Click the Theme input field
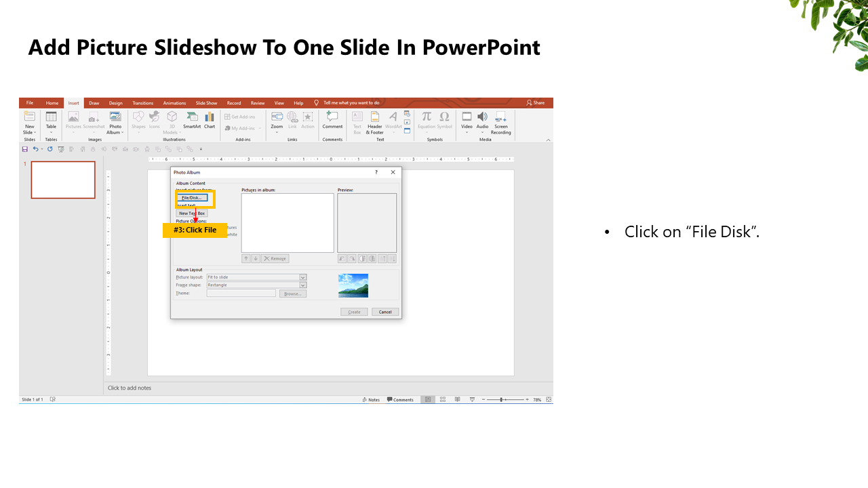868x488 pixels. click(241, 293)
